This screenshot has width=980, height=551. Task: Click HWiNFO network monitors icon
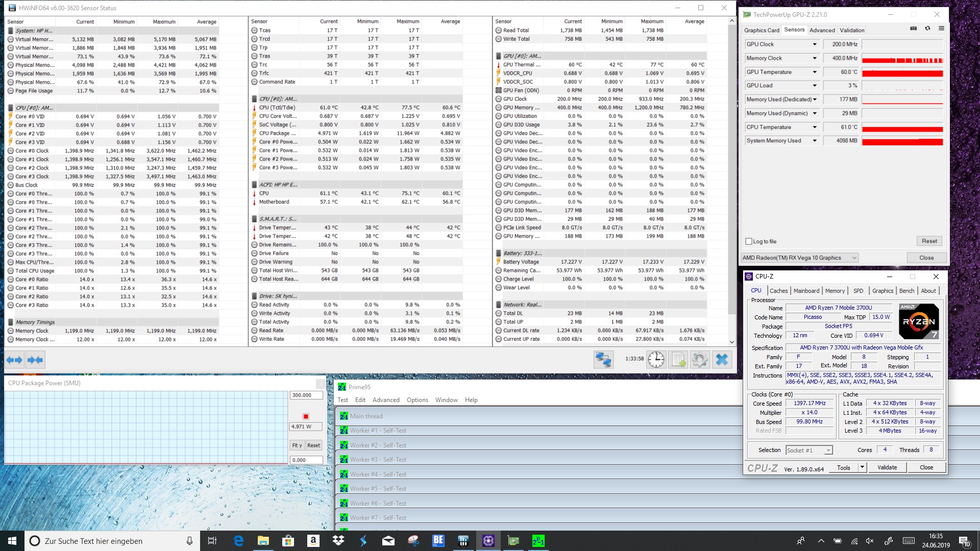(x=603, y=360)
